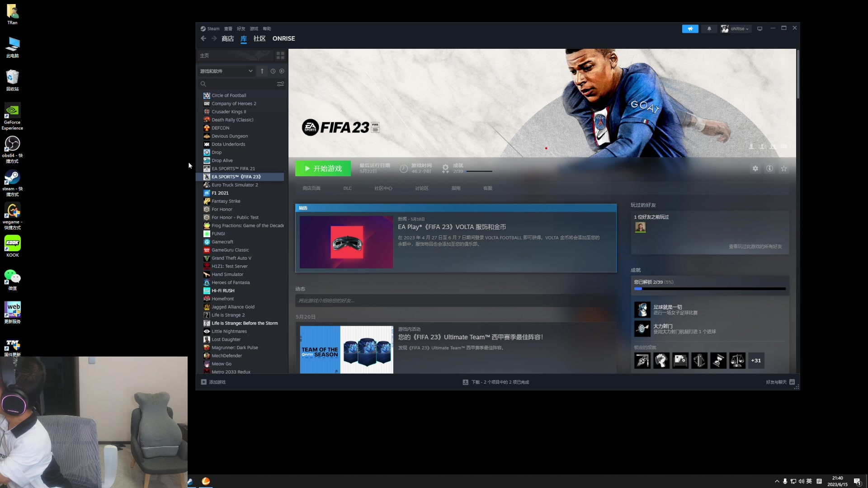The height and width of the screenshot is (488, 868).
Task: Open the 查看 menu
Action: point(228,28)
